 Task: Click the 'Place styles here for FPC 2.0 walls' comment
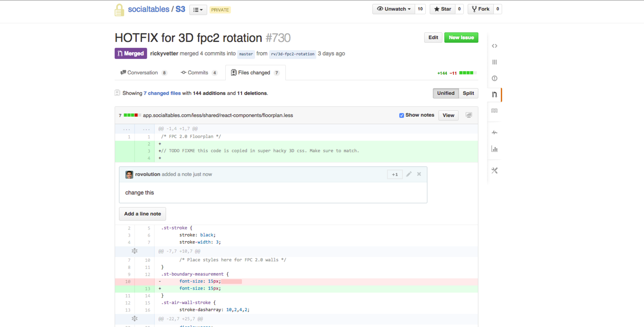[233, 260]
